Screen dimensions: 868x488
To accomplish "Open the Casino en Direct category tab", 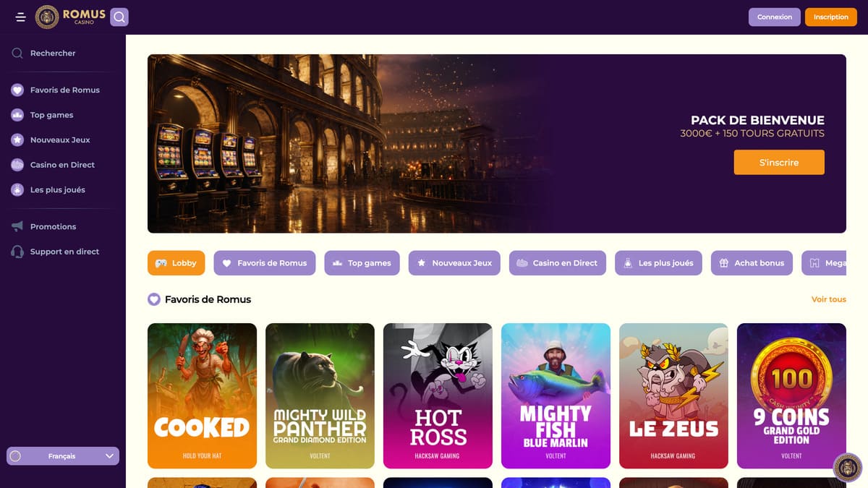I will 558,263.
